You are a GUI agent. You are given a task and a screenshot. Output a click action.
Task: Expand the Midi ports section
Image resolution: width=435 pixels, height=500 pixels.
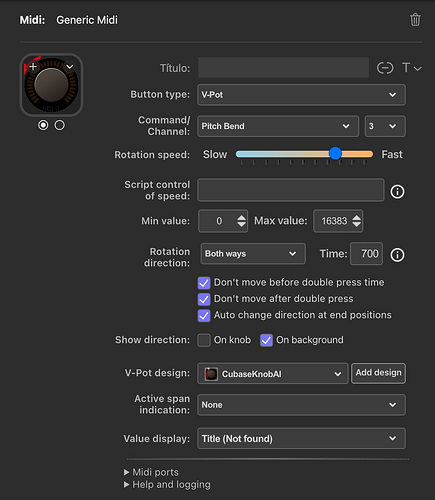pos(151,472)
